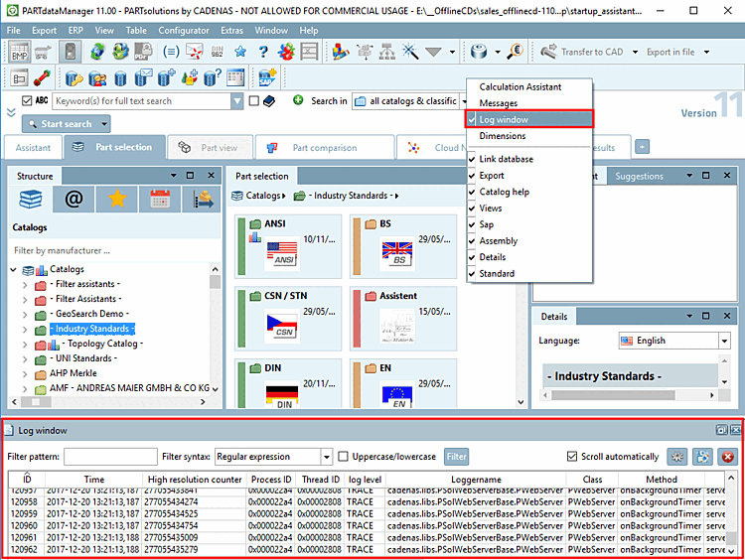Click the @ icon in Structure panel

pyautogui.click(x=74, y=200)
